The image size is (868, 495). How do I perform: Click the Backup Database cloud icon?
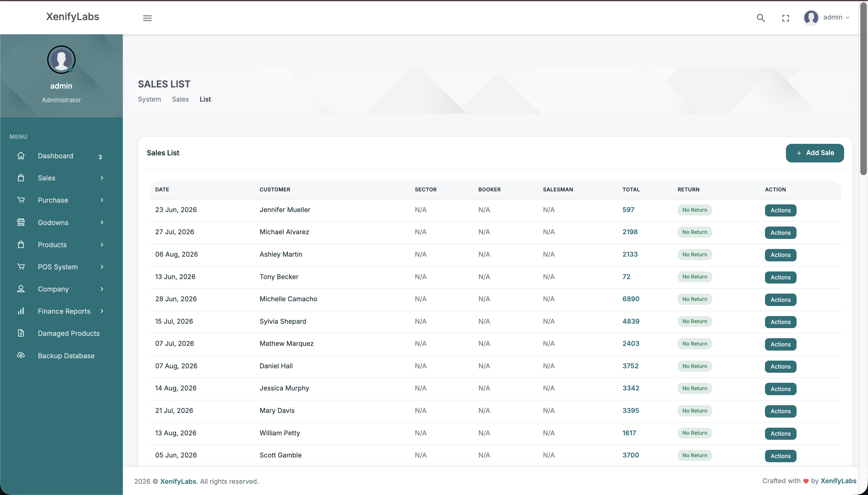tap(21, 355)
